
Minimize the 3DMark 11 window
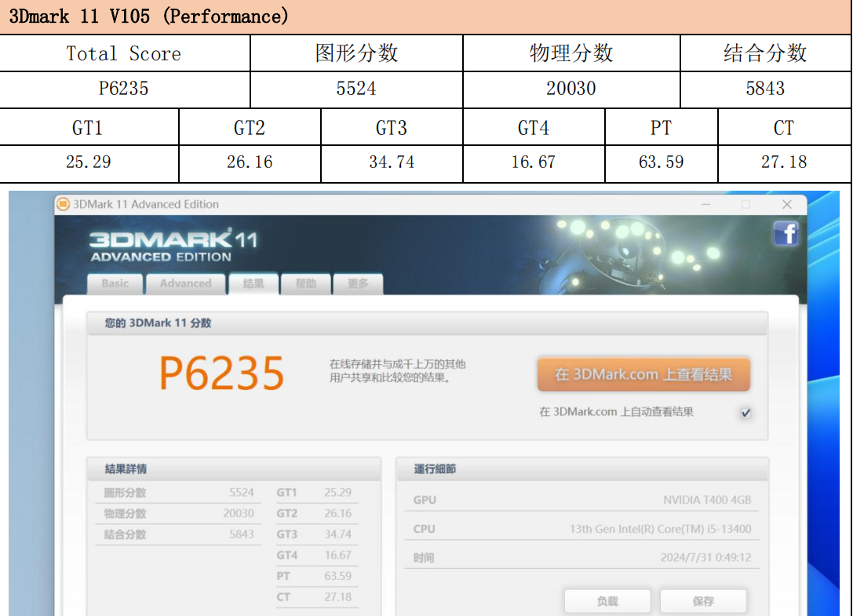pyautogui.click(x=704, y=205)
